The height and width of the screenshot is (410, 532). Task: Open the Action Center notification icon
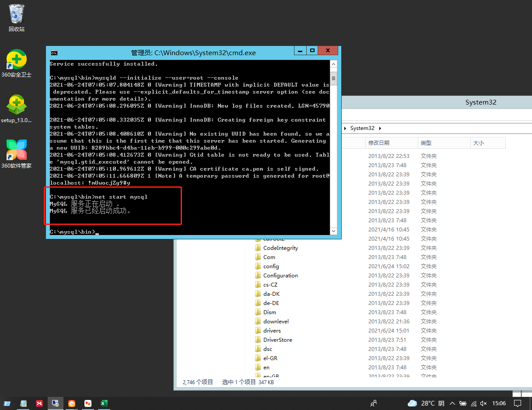[518, 403]
